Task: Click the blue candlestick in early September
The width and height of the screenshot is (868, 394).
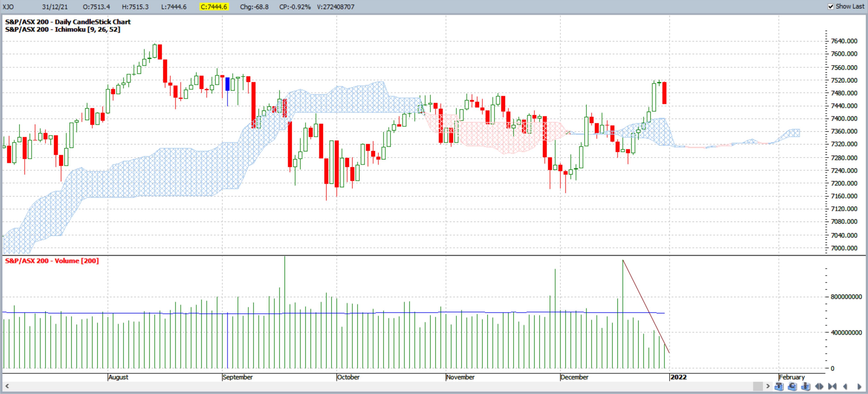Action: click(x=227, y=84)
